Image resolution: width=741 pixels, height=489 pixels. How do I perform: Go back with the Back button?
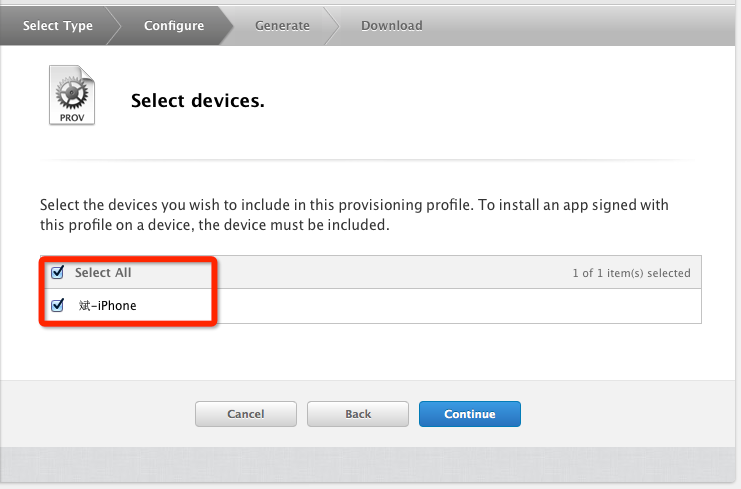358,414
